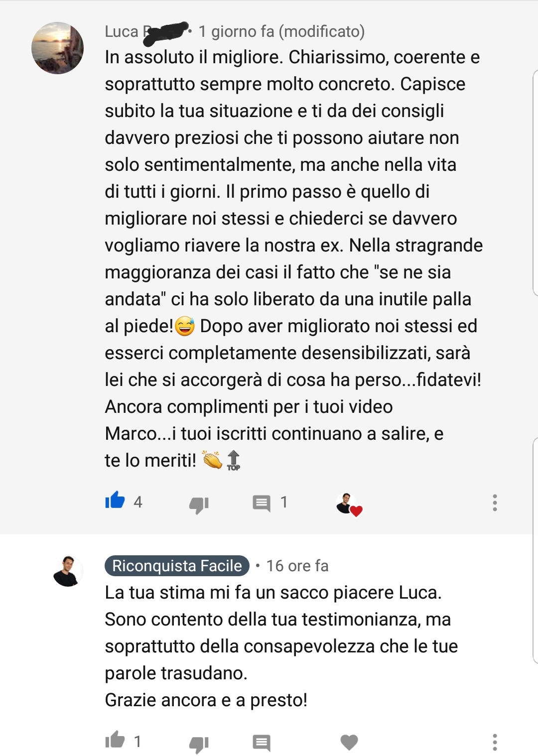Image resolution: width=538 pixels, height=756 pixels.
Task: Click the reply text 'La tua stima'
Action: [x=281, y=646]
